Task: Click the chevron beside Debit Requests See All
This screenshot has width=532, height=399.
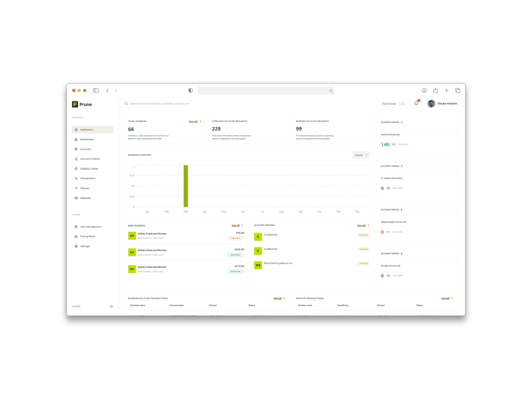Action: point(242,226)
